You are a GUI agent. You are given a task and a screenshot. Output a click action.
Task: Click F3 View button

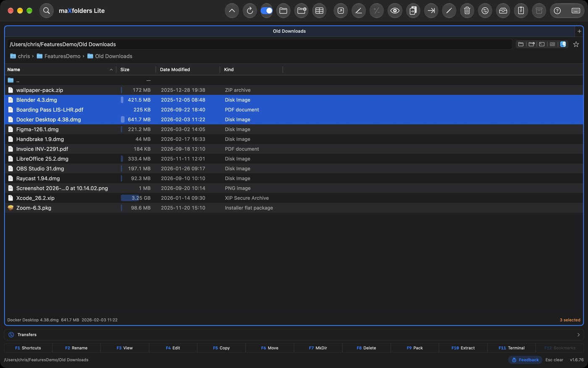coord(125,348)
